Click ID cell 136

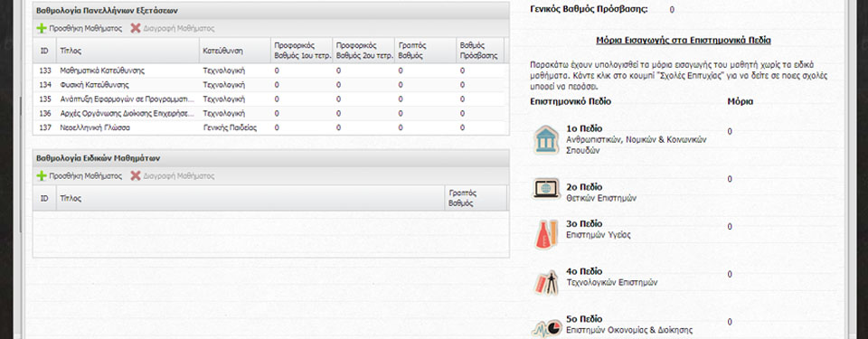[x=45, y=114]
